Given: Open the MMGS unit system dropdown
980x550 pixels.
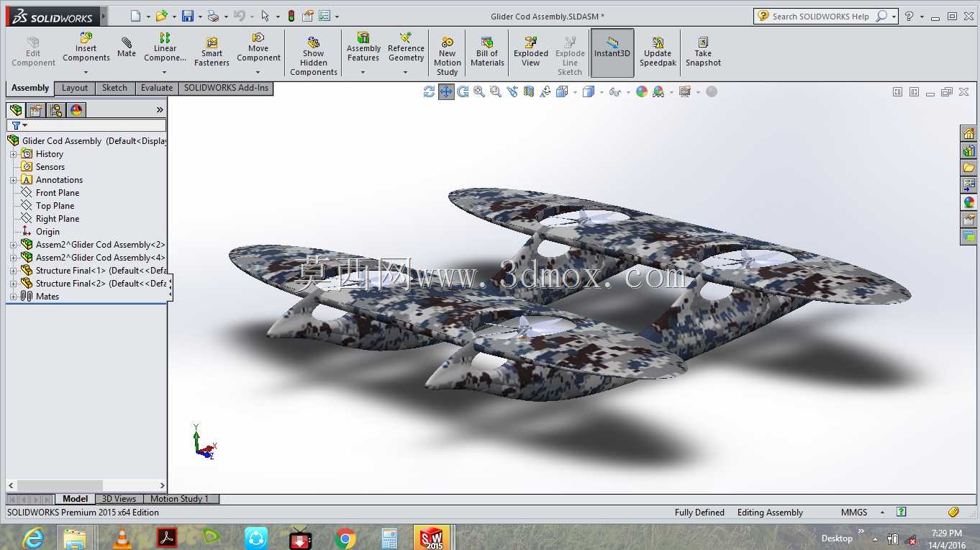Looking at the screenshot, I should click(883, 513).
